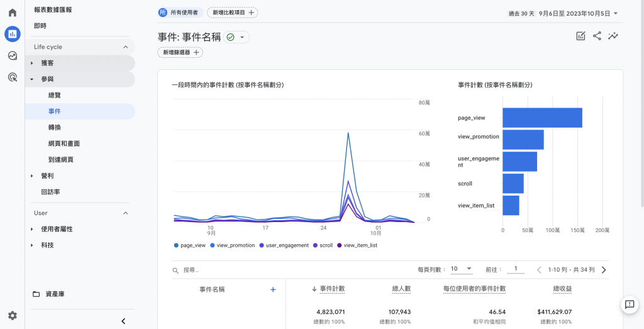644x329 pixels.
Task: Click the scroll bar in bar chart
Action: coord(513,184)
